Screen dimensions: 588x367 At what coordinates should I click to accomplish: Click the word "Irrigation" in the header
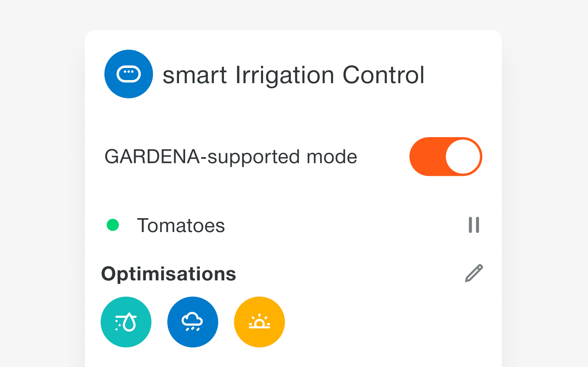(x=284, y=75)
